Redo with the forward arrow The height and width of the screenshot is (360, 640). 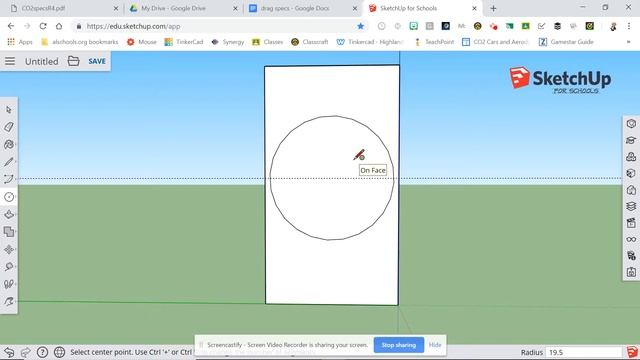(x=25, y=352)
